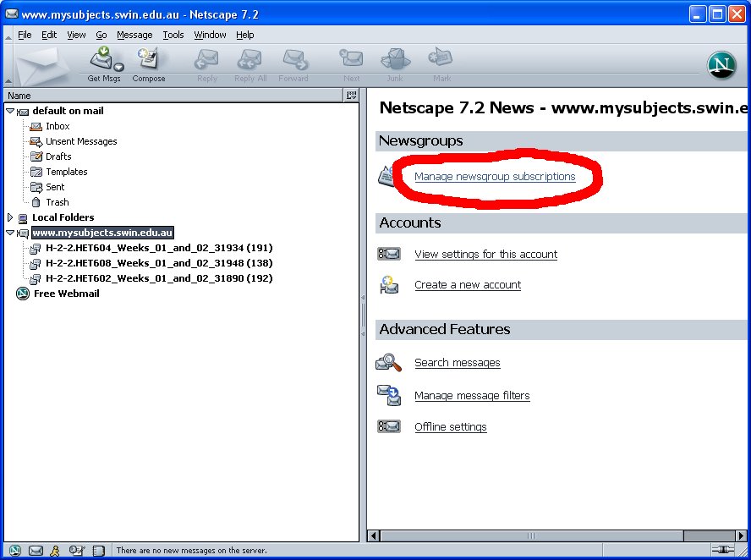751x560 pixels.
Task: Select the Drafts folder
Action: pos(58,156)
